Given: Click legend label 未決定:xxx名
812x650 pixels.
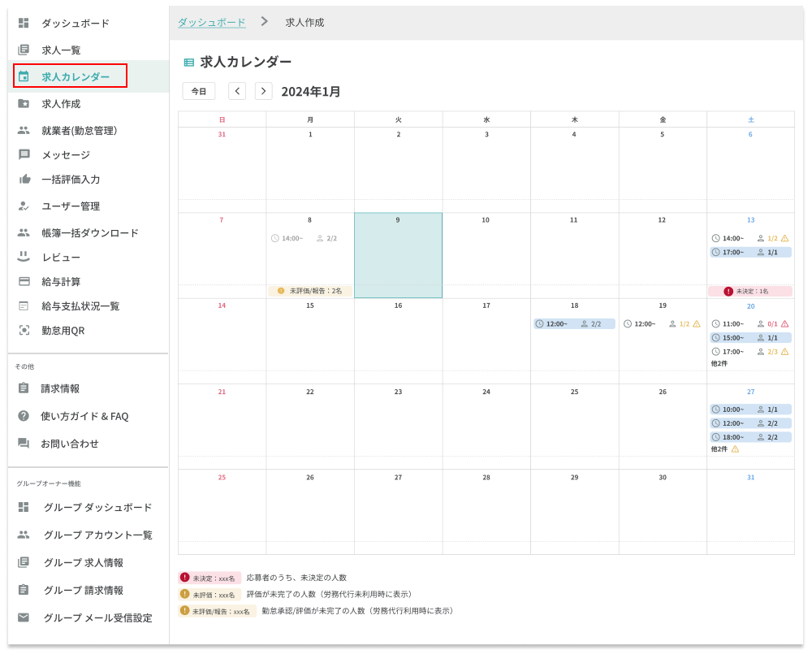Looking at the screenshot, I should [x=209, y=578].
